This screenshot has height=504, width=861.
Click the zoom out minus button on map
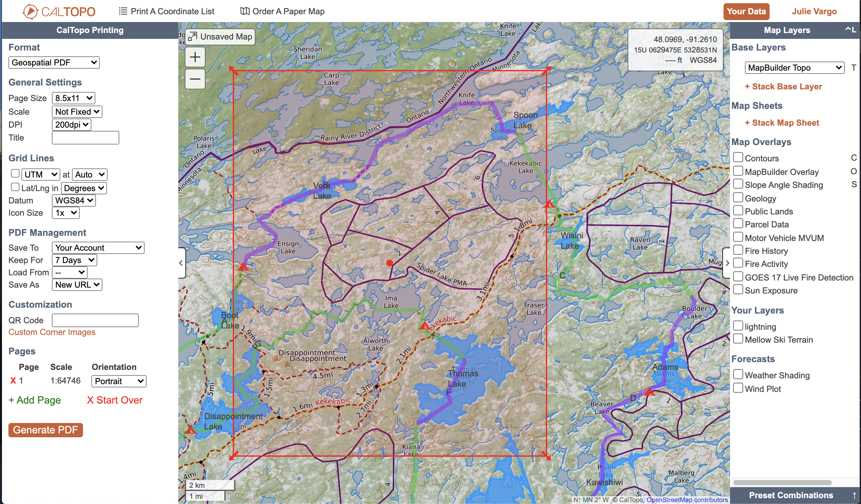pos(195,79)
